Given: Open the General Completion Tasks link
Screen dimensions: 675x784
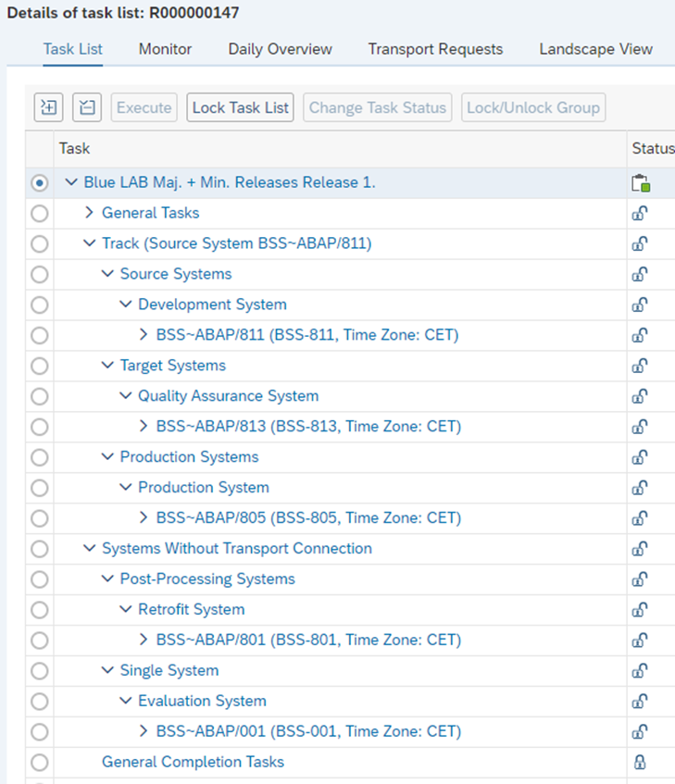Looking at the screenshot, I should [x=193, y=763].
